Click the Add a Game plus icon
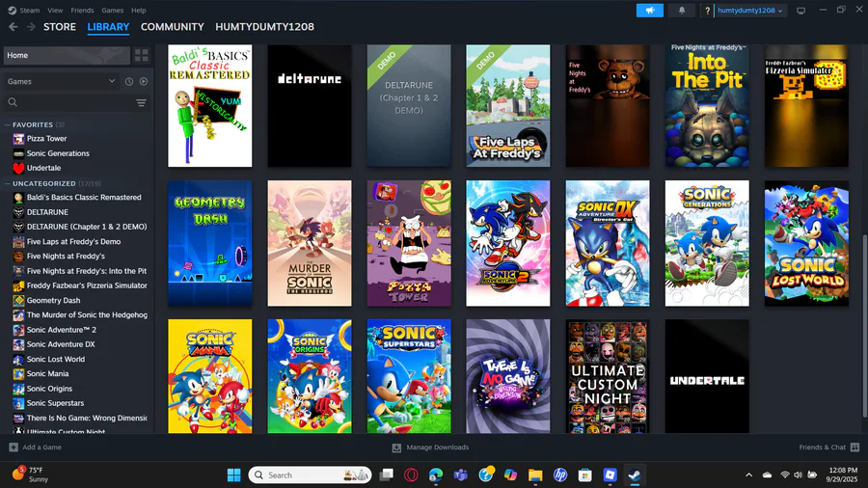Screen dimensions: 868x488 [x=14, y=447]
